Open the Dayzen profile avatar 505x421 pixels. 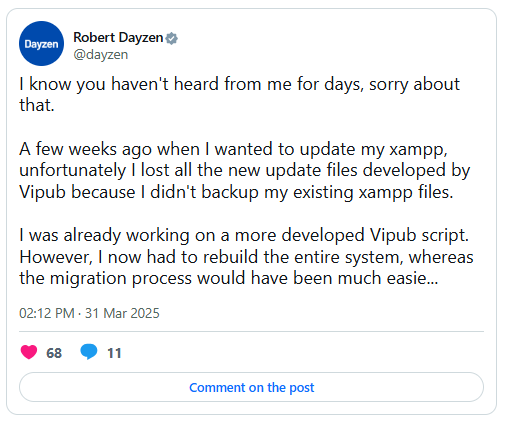[41, 44]
